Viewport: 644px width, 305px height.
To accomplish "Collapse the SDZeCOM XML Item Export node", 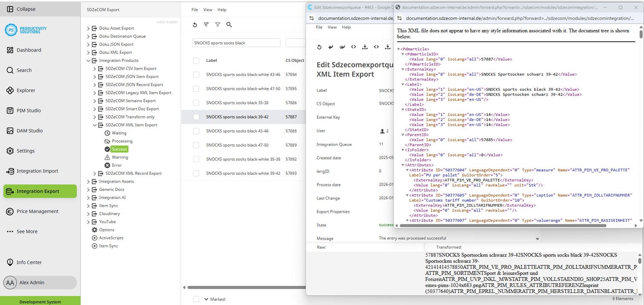I will (95, 125).
